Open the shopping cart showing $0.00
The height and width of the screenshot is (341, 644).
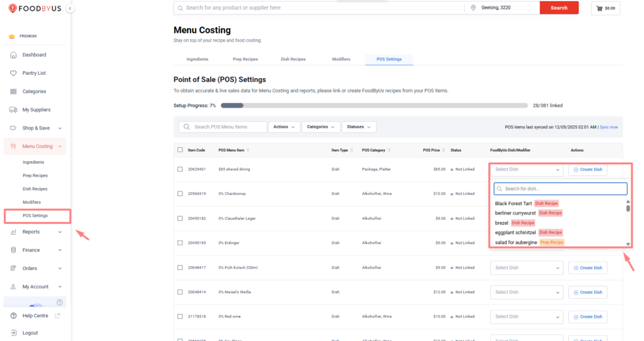(606, 8)
